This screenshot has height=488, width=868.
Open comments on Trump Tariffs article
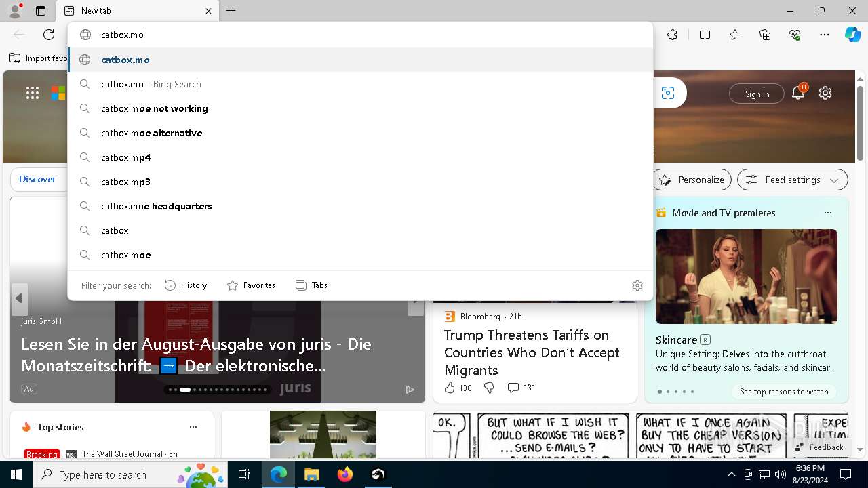click(521, 388)
